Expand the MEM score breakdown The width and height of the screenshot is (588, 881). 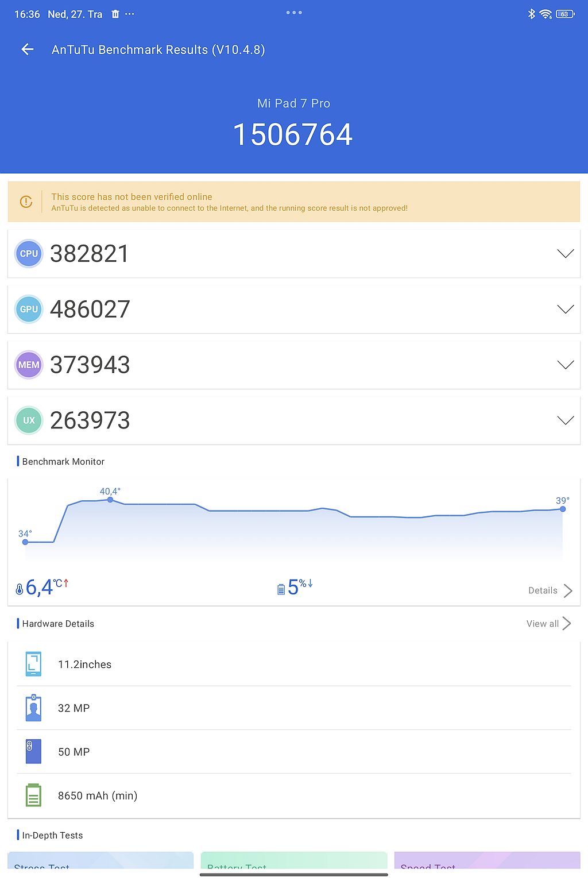click(566, 365)
